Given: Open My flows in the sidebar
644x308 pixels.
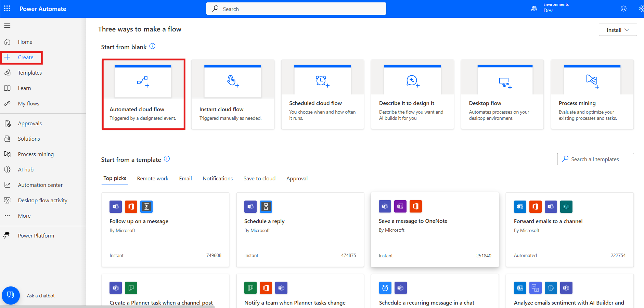Looking at the screenshot, I should coord(28,104).
